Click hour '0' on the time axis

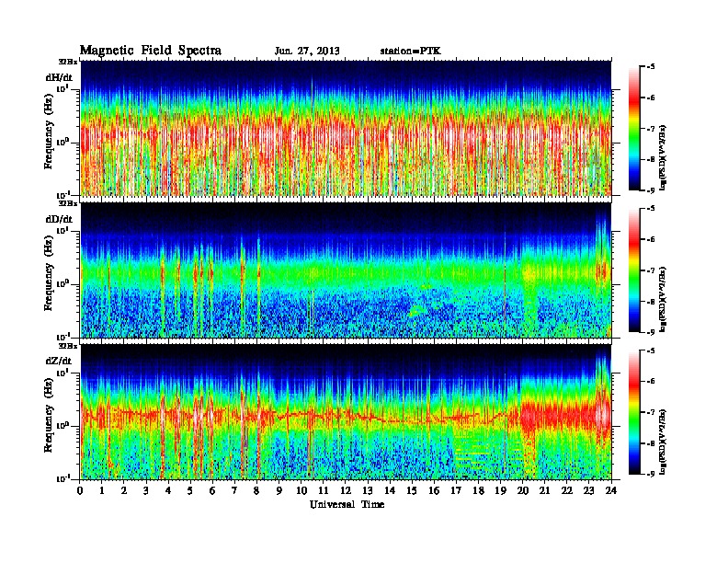(x=80, y=490)
